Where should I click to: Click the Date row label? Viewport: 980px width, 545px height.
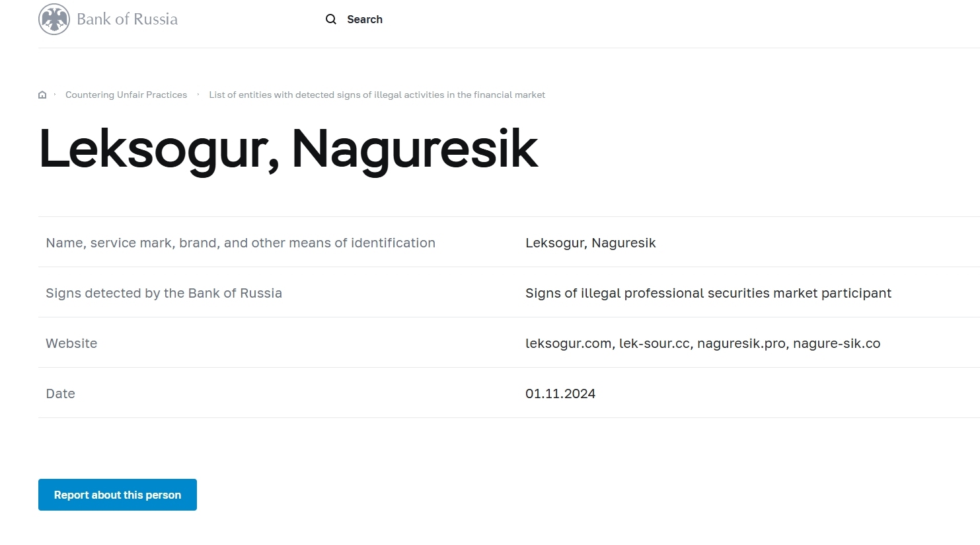(x=60, y=394)
